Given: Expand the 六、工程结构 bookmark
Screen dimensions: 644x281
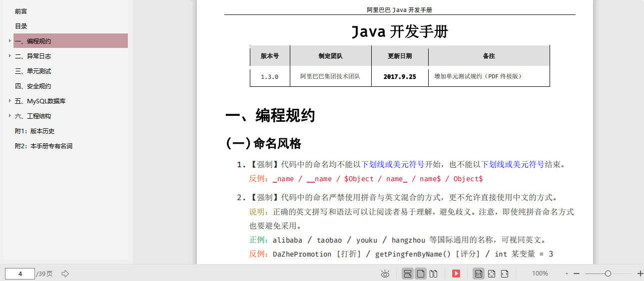Looking at the screenshot, I should click(x=9, y=116).
